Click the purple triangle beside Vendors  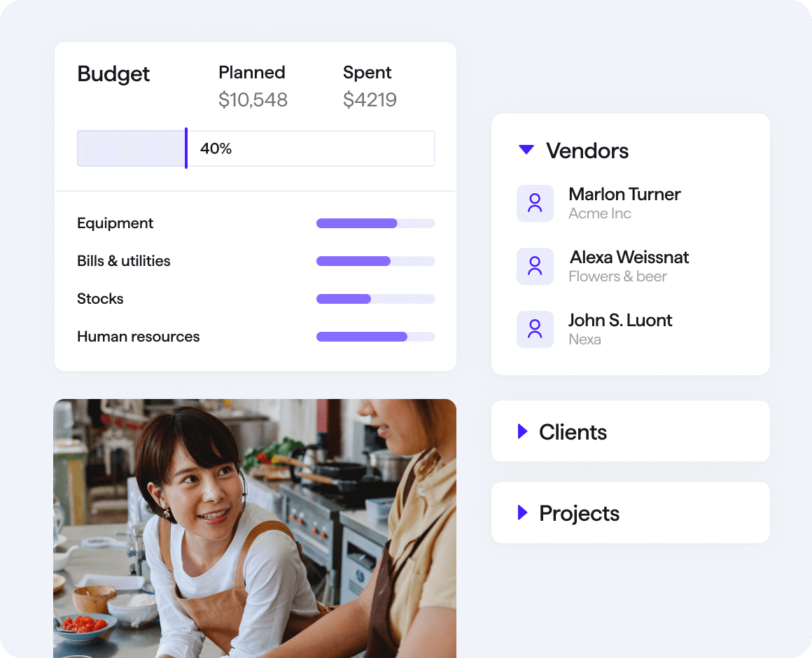526,149
